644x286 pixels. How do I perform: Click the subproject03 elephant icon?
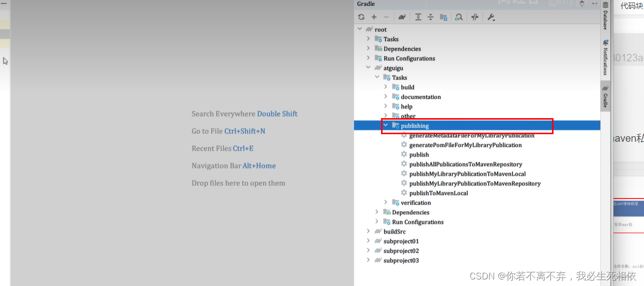click(378, 260)
